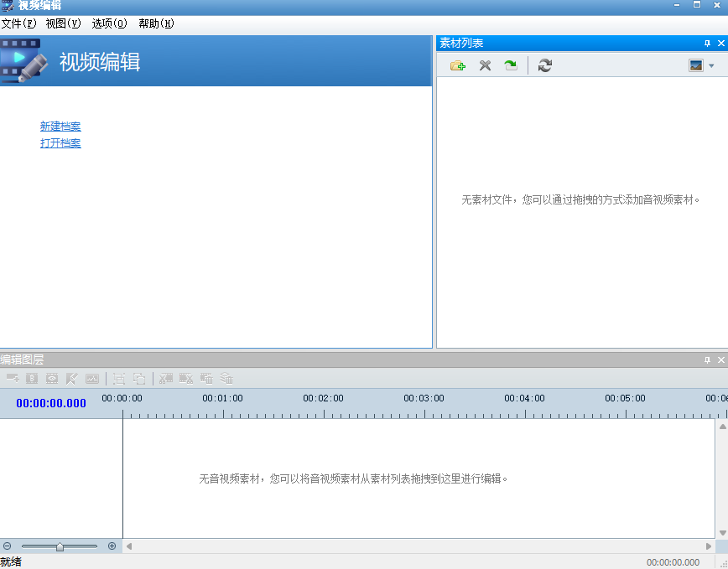The height and width of the screenshot is (569, 728).
Task: Refresh the material list
Action: (x=545, y=65)
